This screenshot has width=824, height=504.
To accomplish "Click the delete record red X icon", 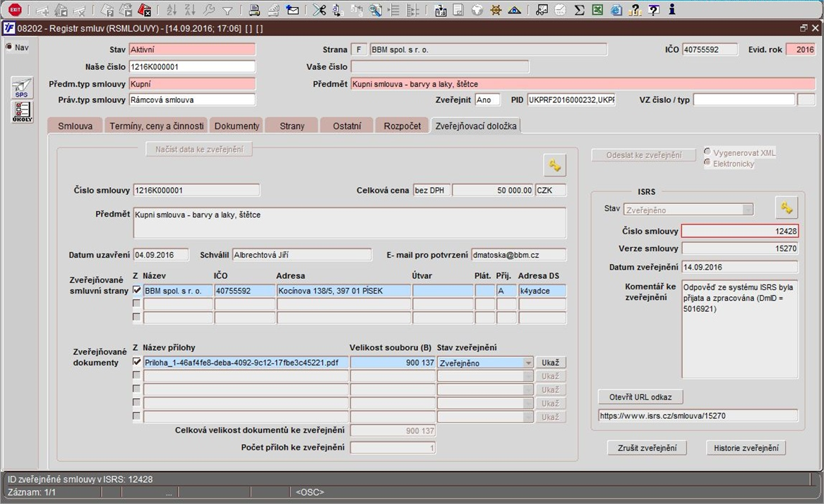I will point(143,9).
